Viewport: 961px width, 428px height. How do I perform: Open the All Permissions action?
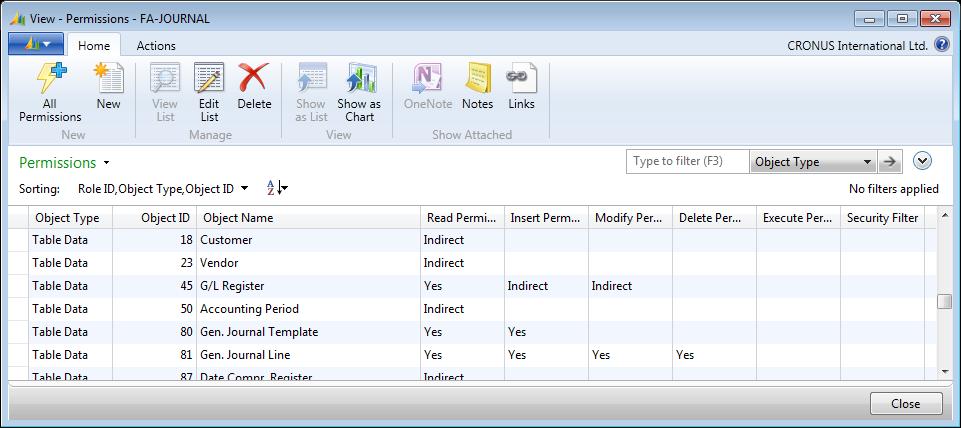point(50,92)
